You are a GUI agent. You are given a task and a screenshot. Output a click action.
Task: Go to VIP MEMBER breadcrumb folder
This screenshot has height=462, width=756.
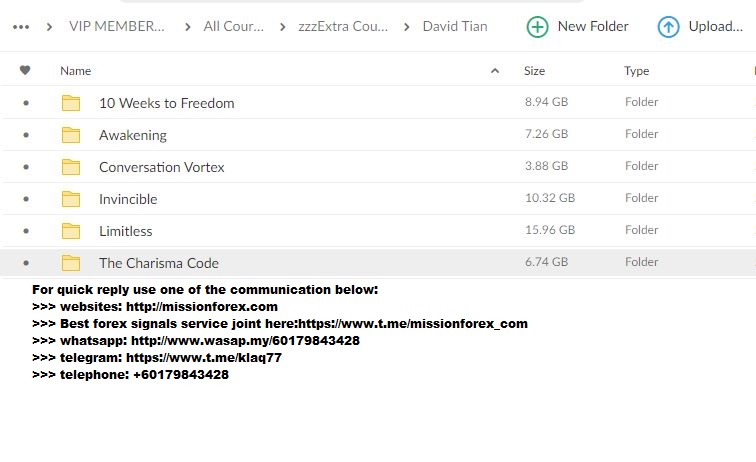117,27
